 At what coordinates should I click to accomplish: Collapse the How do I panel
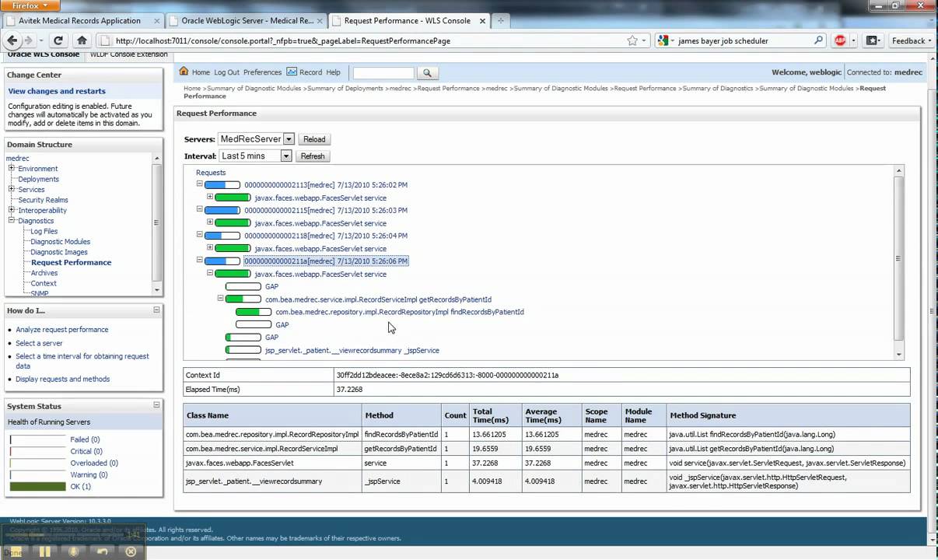(156, 310)
